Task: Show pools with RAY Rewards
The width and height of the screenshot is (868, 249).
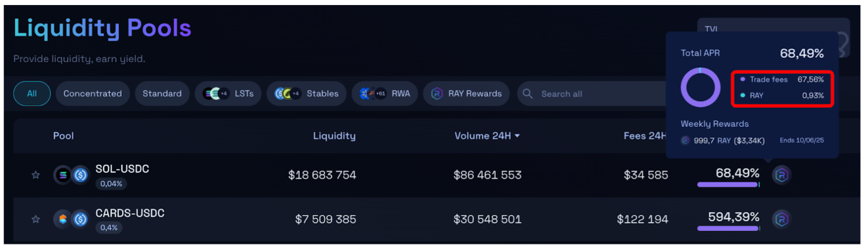Action: [x=466, y=94]
